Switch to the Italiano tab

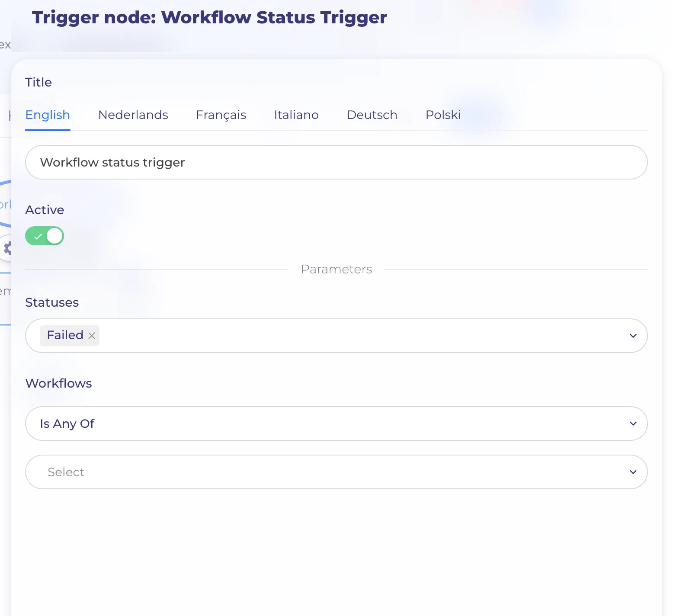296,115
